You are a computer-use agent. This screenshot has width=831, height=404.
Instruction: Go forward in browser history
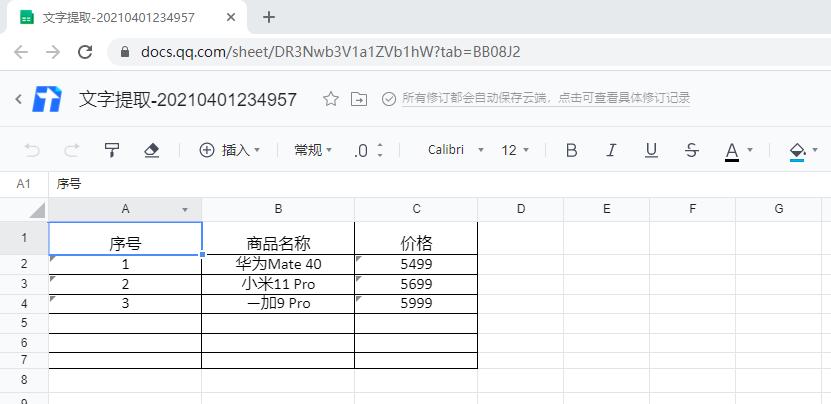53,52
